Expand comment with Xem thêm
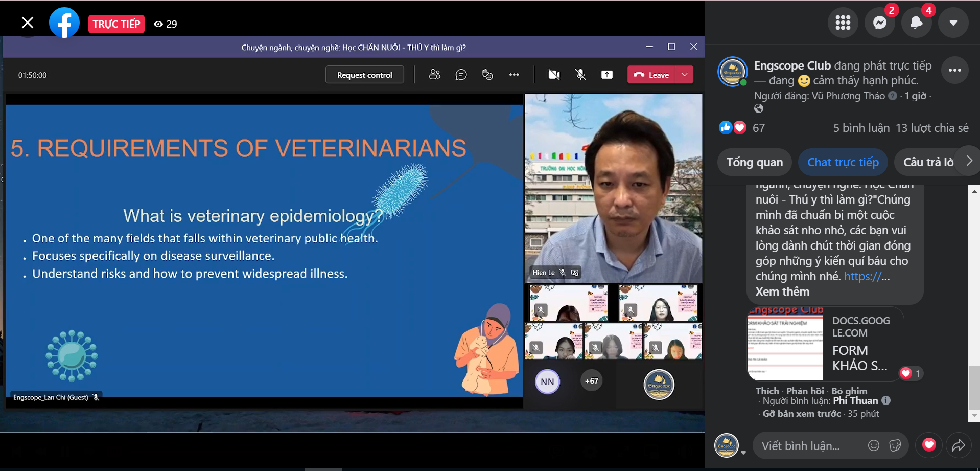The image size is (980, 471). 782,291
